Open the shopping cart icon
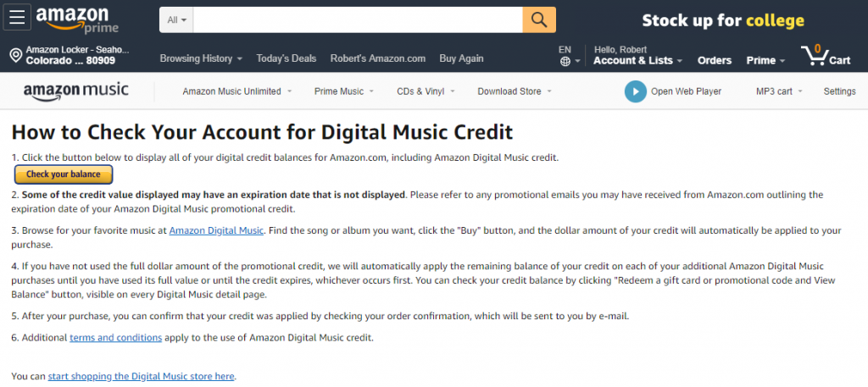 tap(826, 55)
